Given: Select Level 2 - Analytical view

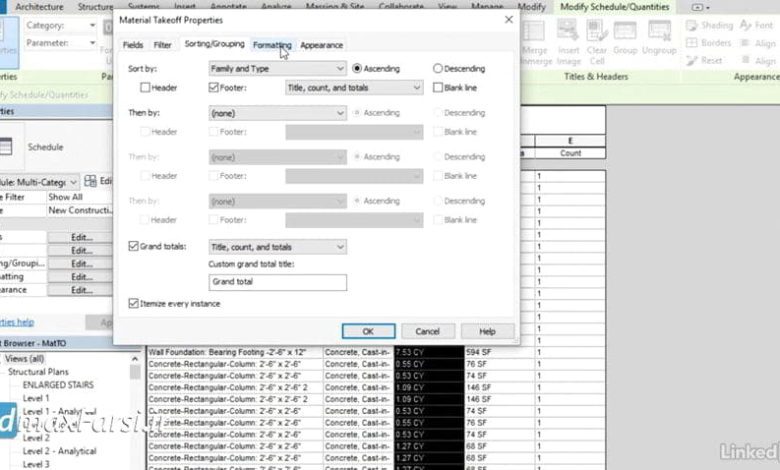Looking at the screenshot, I should [x=59, y=451].
